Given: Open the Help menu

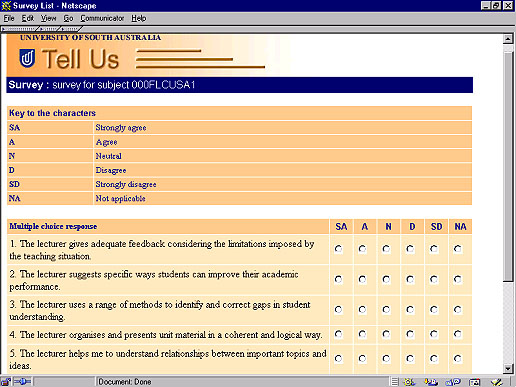Looking at the screenshot, I should [x=138, y=18].
